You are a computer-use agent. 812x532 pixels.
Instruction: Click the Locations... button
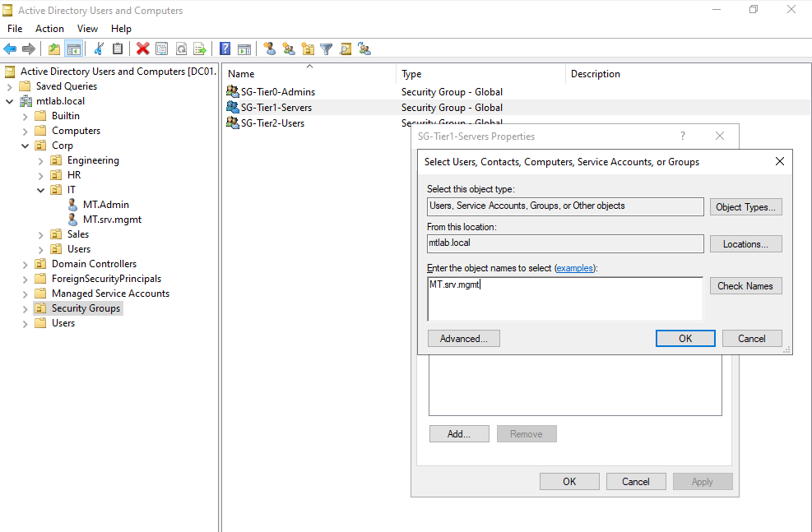click(x=745, y=243)
